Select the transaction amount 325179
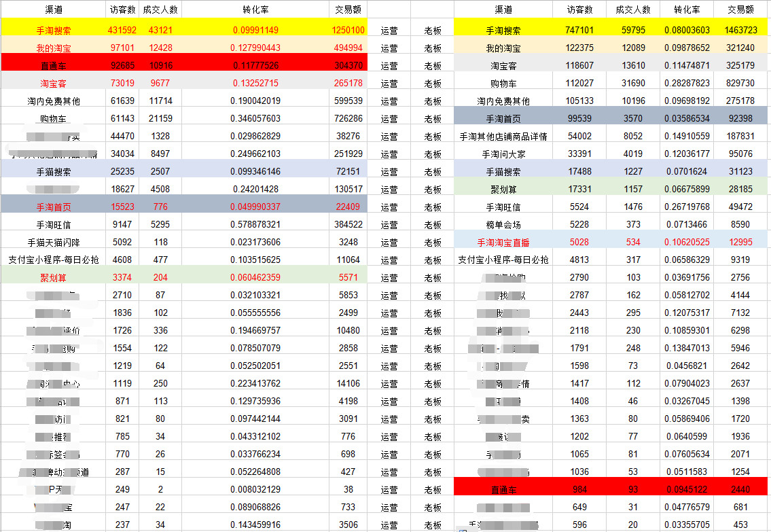Screen dimensions: 771x532 click(740, 65)
